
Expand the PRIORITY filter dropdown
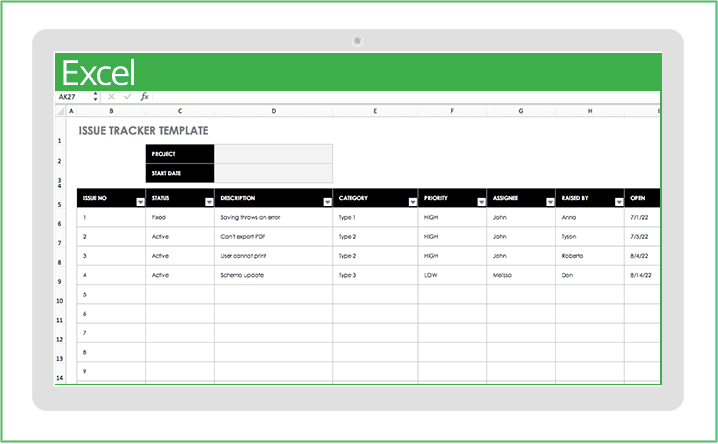tap(481, 202)
